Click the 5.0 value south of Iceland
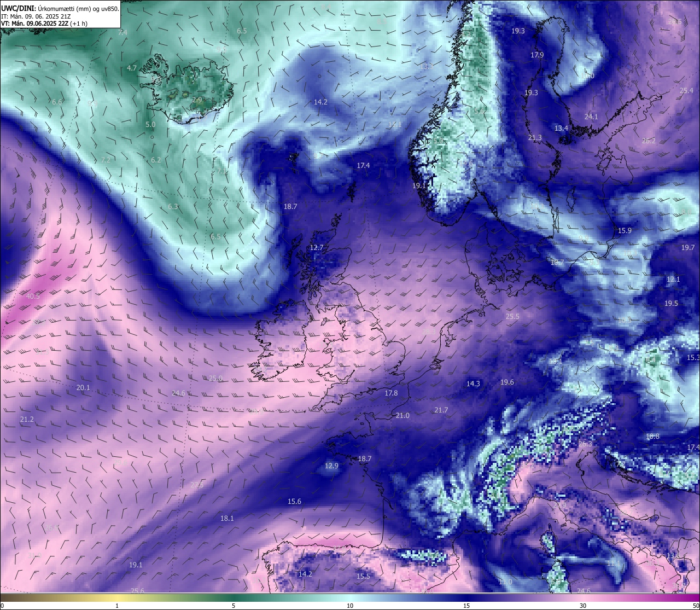Screen dimensions: 700x610 [150, 125]
